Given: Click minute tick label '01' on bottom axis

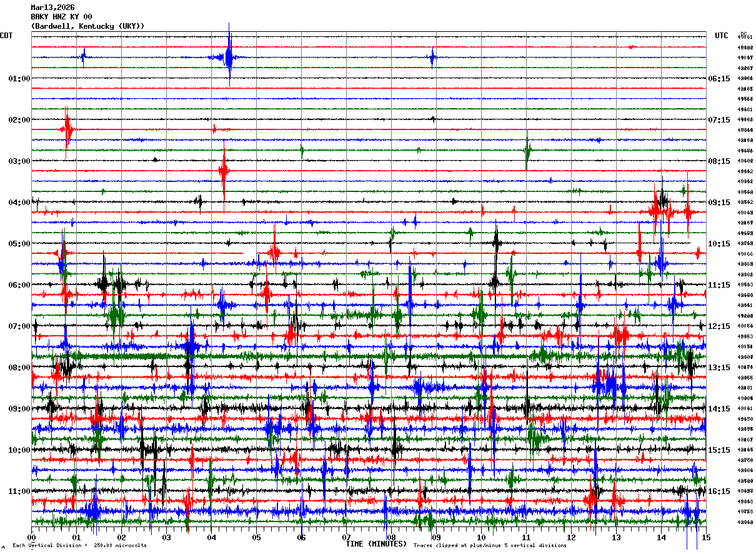Looking at the screenshot, I should (76, 538).
